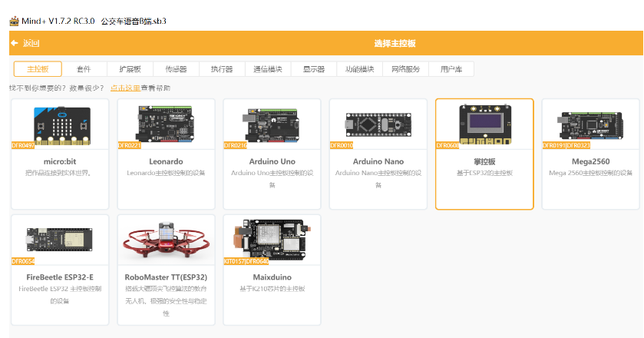Viewport: 644px width, 338px height.
Task: Switch to the 套件 tab
Action: [84, 69]
